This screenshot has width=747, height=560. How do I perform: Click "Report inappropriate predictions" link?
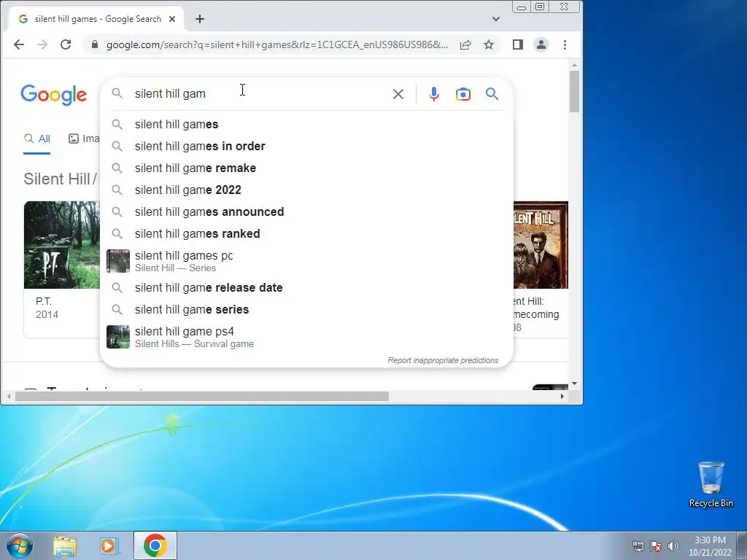coord(443,360)
